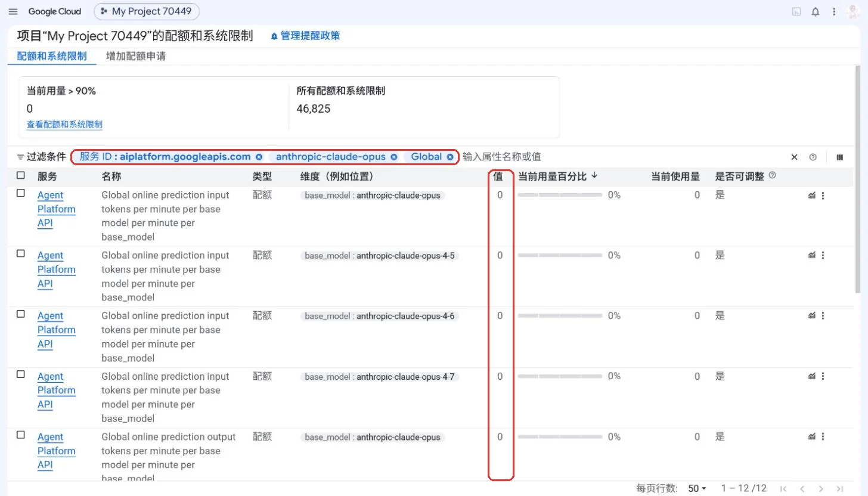Remove the anthropic-claude-opus filter chip
Screen dimensions: 868x496
click(393, 157)
